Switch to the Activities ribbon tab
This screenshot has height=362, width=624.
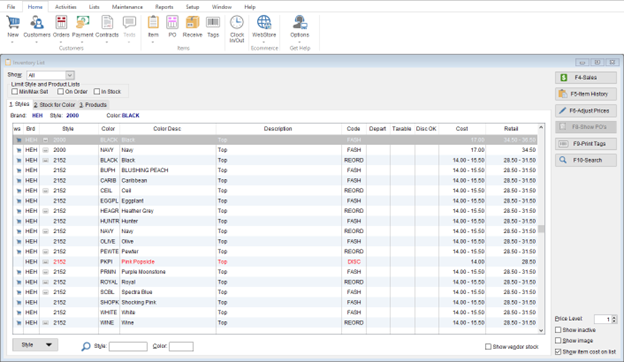[66, 7]
